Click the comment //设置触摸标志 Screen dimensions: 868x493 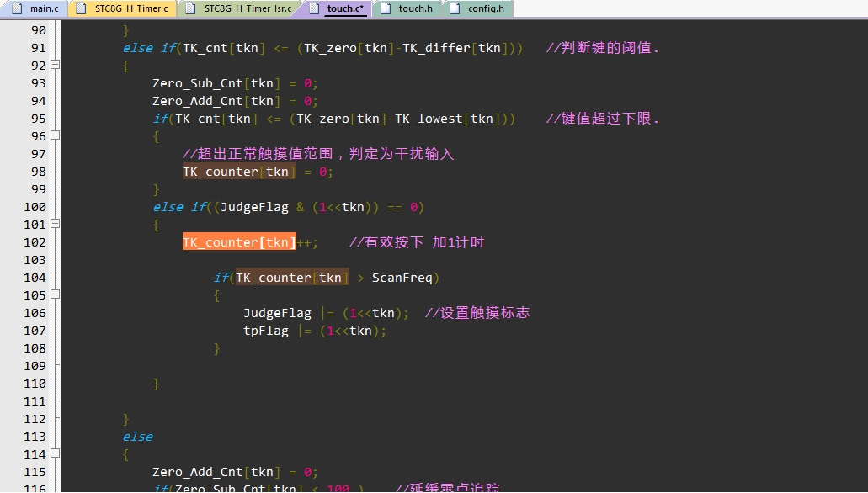click(x=477, y=313)
